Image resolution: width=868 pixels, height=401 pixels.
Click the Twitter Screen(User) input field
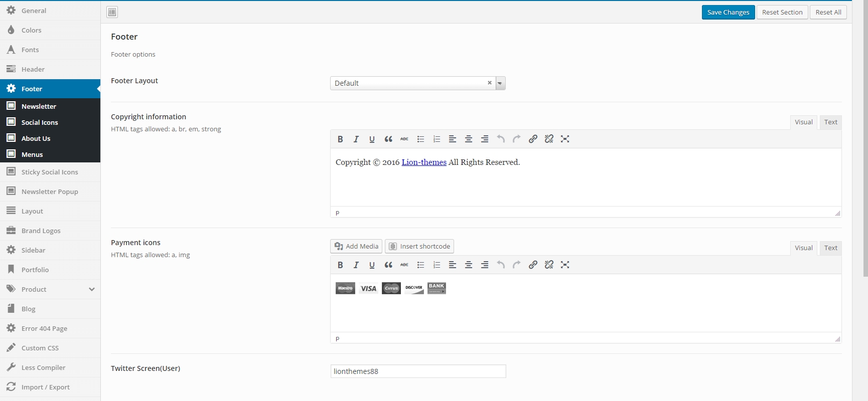pyautogui.click(x=418, y=371)
